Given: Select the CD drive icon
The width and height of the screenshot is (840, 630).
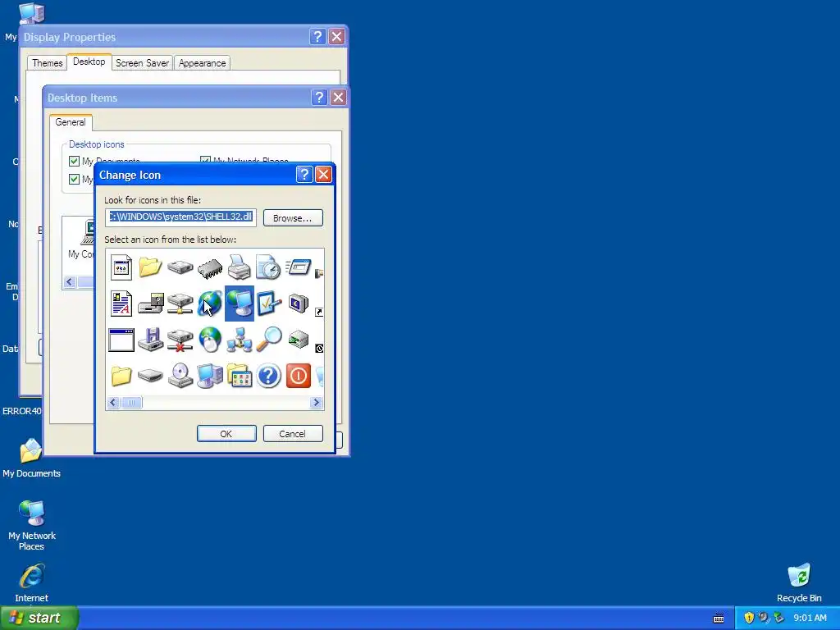Looking at the screenshot, I should pos(180,376).
